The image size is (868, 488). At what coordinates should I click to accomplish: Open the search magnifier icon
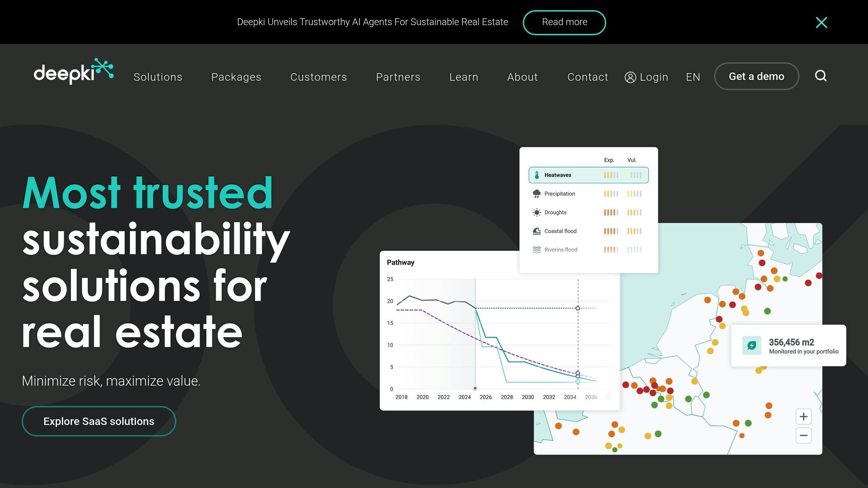point(821,76)
